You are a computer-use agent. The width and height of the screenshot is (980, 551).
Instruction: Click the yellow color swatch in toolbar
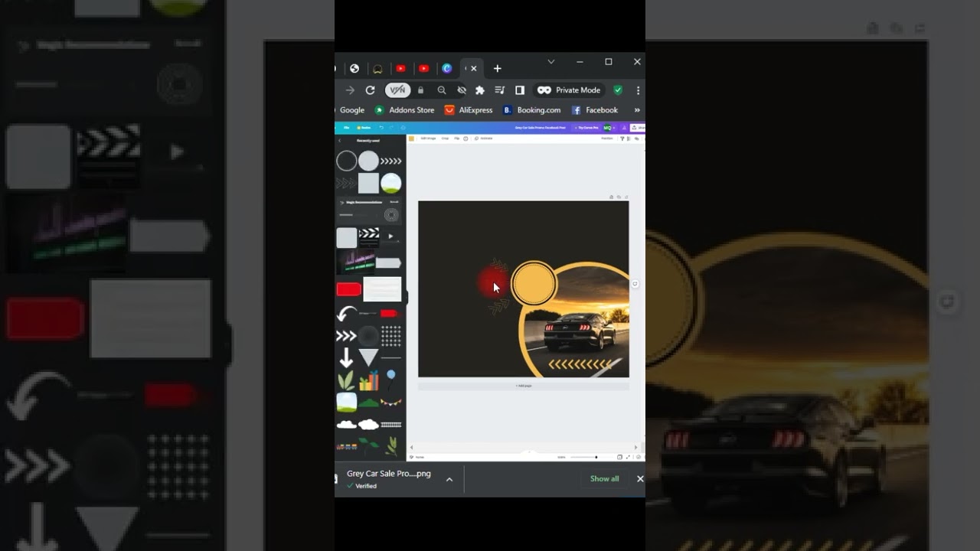[411, 139]
